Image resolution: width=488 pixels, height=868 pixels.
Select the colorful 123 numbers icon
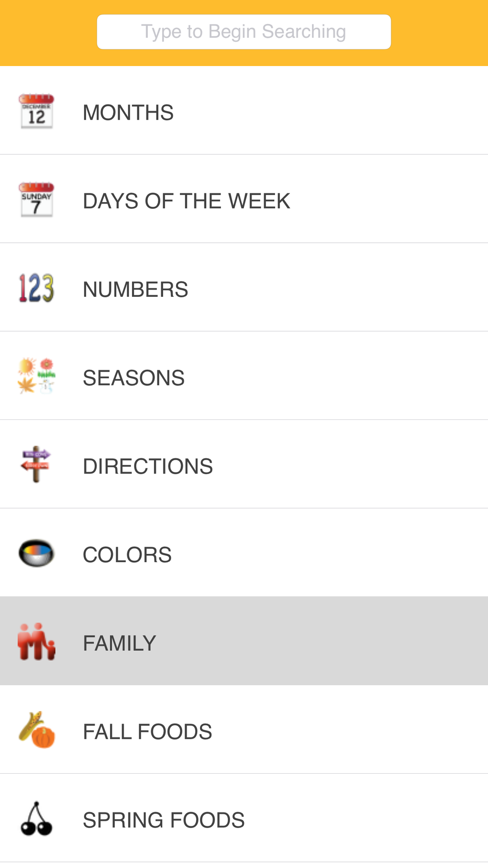(36, 288)
